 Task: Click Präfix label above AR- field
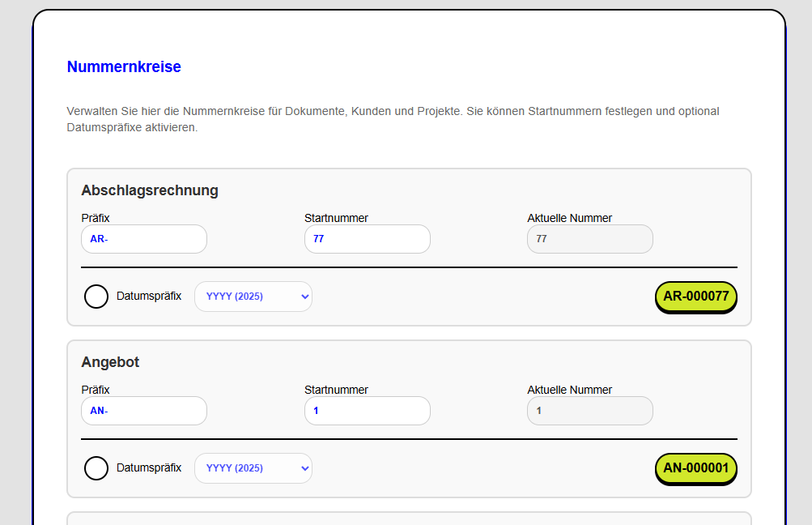click(x=96, y=218)
